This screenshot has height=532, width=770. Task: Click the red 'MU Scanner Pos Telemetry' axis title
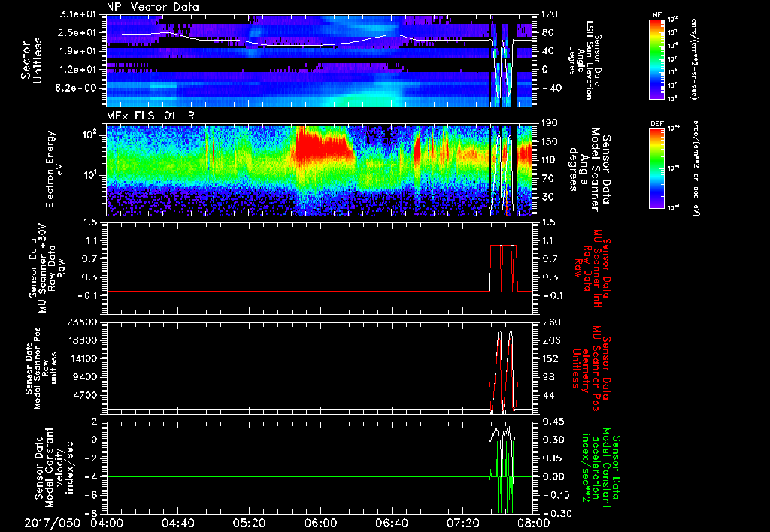[591, 369]
